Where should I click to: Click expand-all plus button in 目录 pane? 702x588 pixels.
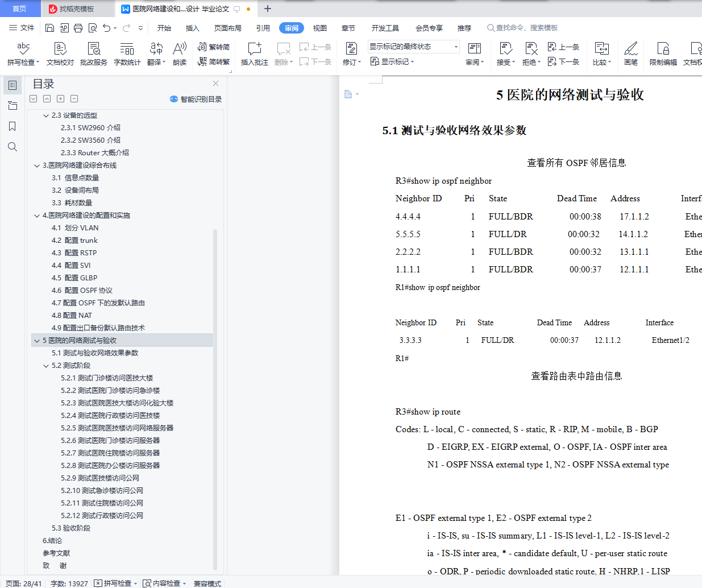tap(60, 99)
